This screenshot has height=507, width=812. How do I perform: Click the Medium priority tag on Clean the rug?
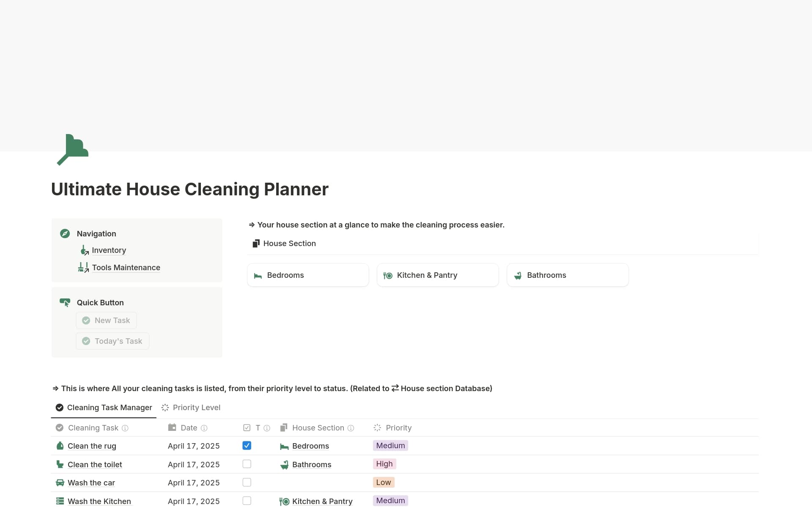[x=390, y=446]
